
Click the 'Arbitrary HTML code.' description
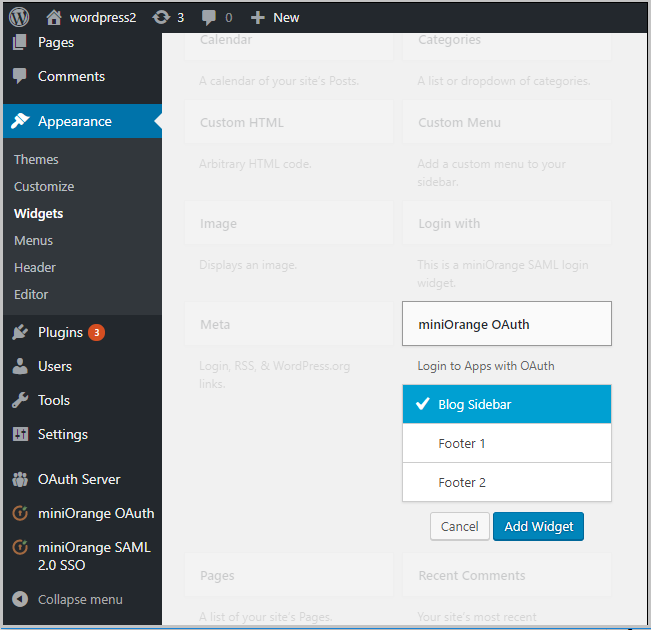(255, 164)
